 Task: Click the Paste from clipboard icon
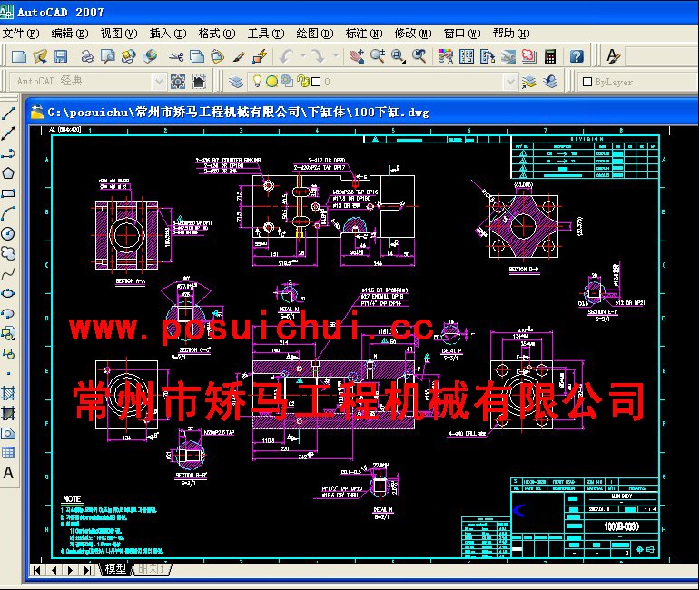(x=217, y=56)
